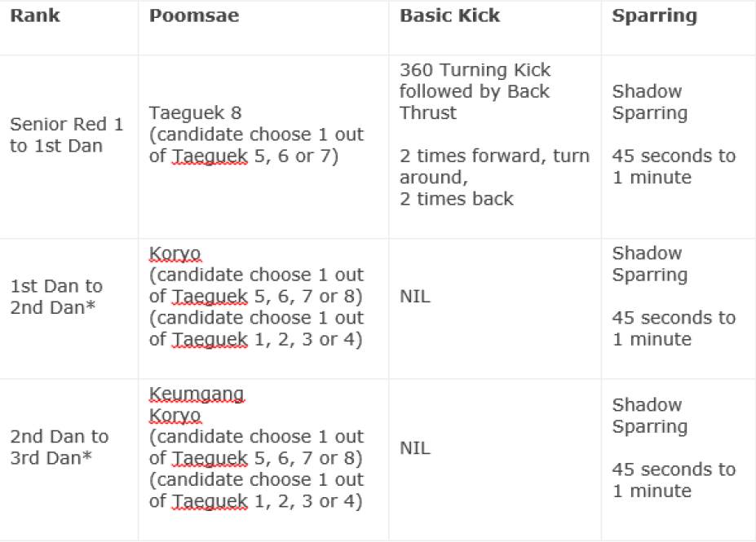The width and height of the screenshot is (756, 542).
Task: Click the NIL cell in 1st Dan row
Action: (415, 297)
